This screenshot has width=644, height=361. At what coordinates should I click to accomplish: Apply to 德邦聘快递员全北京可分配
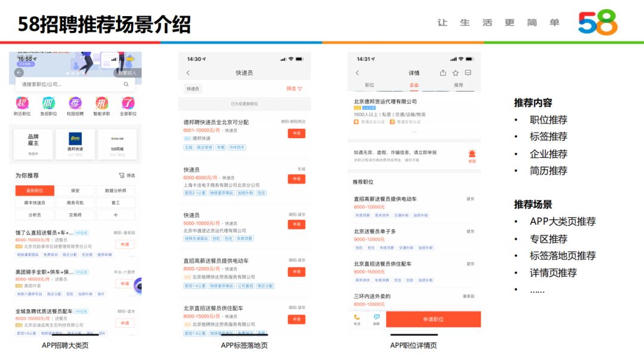[x=296, y=133]
